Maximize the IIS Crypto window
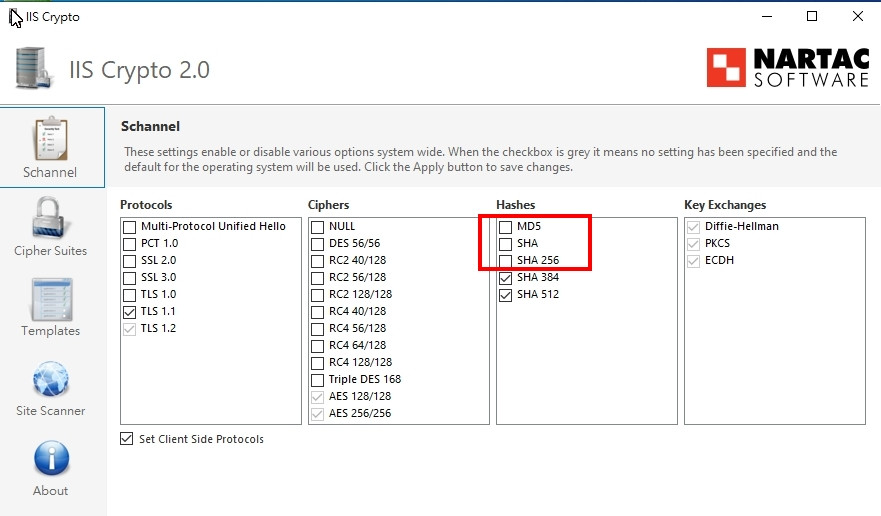881x516 pixels. click(812, 16)
